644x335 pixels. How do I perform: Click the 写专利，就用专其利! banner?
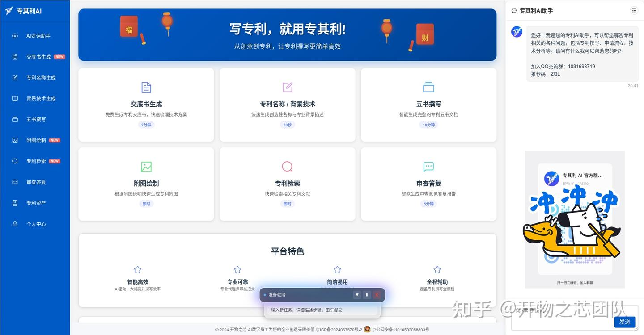tap(288, 35)
